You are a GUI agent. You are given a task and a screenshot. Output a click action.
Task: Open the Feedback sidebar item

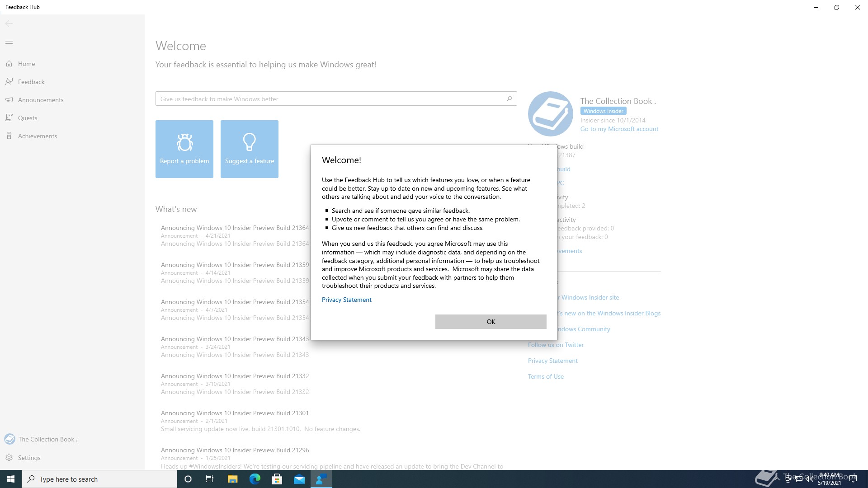click(x=72, y=82)
